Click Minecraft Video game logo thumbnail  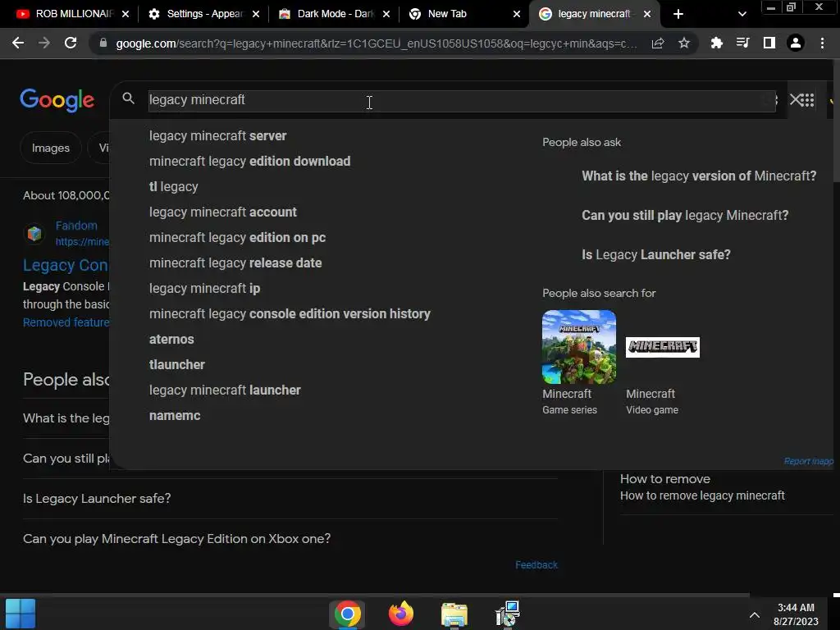tap(662, 347)
